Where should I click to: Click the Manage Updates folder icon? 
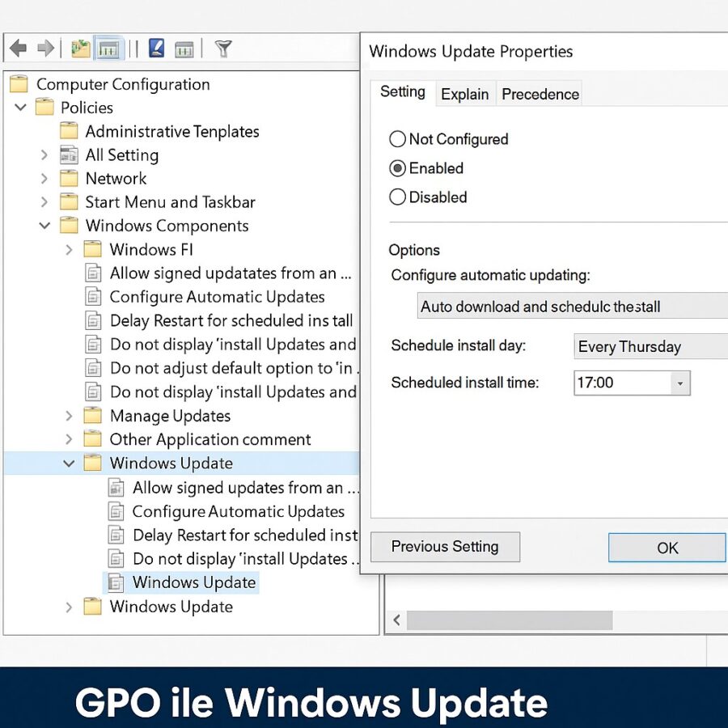pos(92,416)
